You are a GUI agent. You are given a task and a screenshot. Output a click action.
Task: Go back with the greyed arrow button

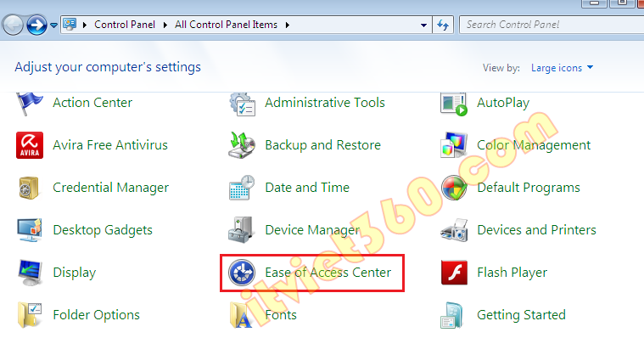click(13, 25)
